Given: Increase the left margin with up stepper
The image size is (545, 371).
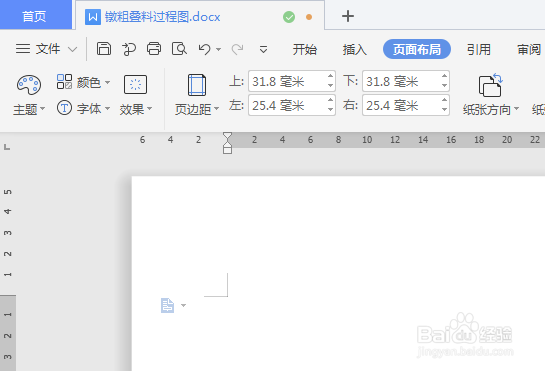Looking at the screenshot, I should [x=331, y=100].
